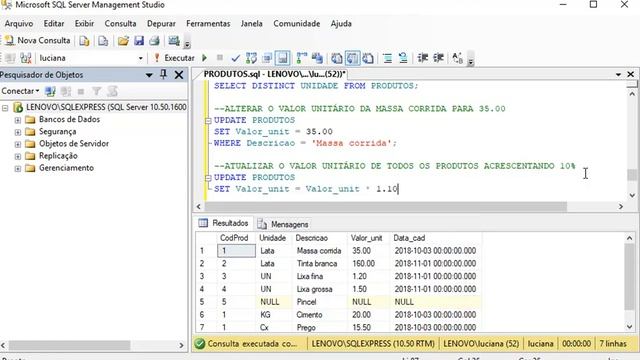Expand the Segurança folder

coord(18,132)
